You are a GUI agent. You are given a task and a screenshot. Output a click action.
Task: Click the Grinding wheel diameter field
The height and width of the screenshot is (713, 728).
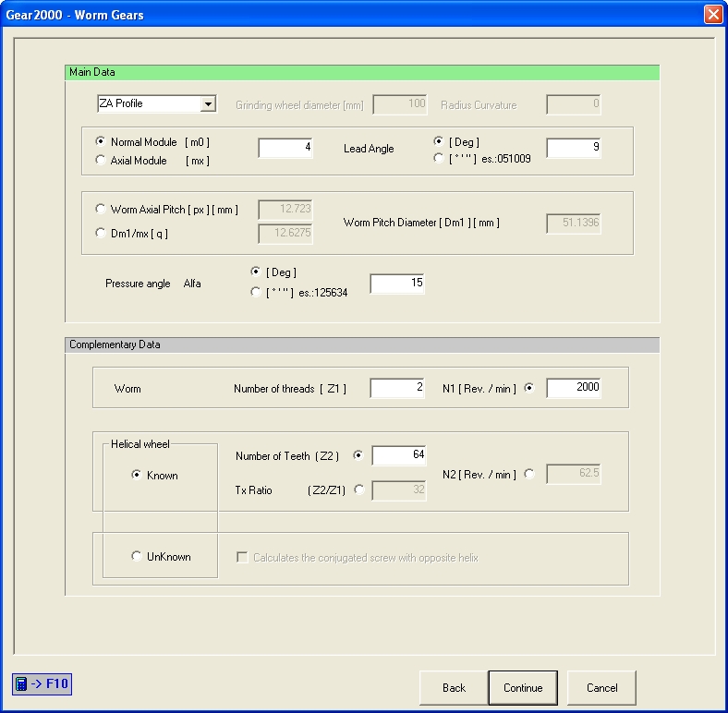(x=400, y=104)
